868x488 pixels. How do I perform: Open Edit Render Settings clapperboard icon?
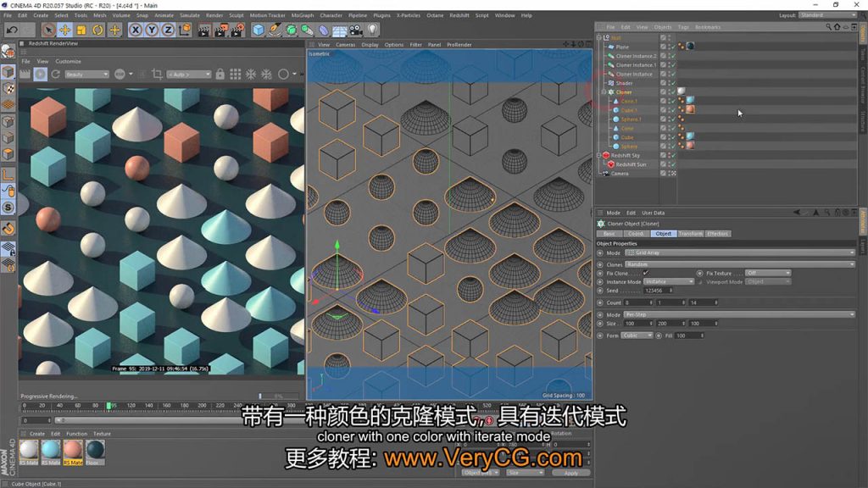pyautogui.click(x=237, y=30)
